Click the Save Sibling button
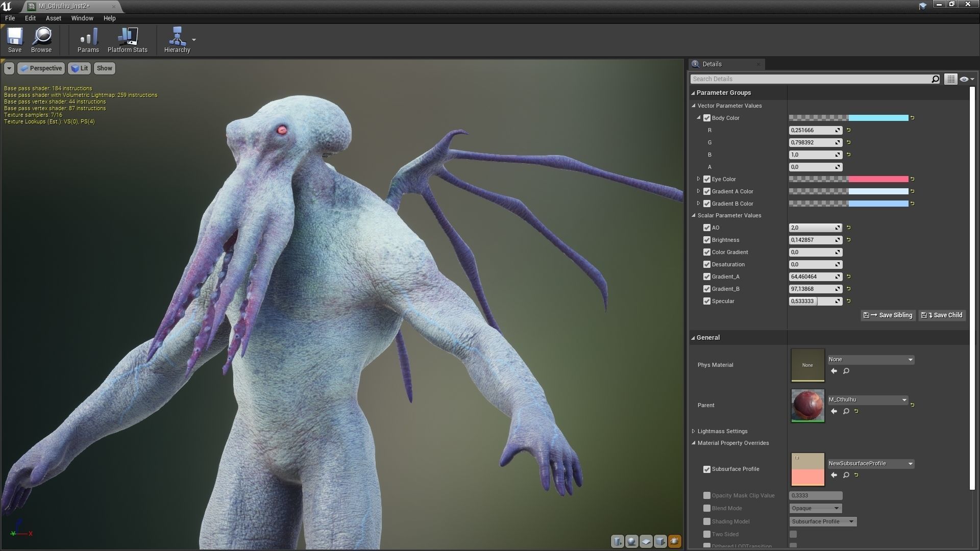The image size is (980, 551). 888,315
